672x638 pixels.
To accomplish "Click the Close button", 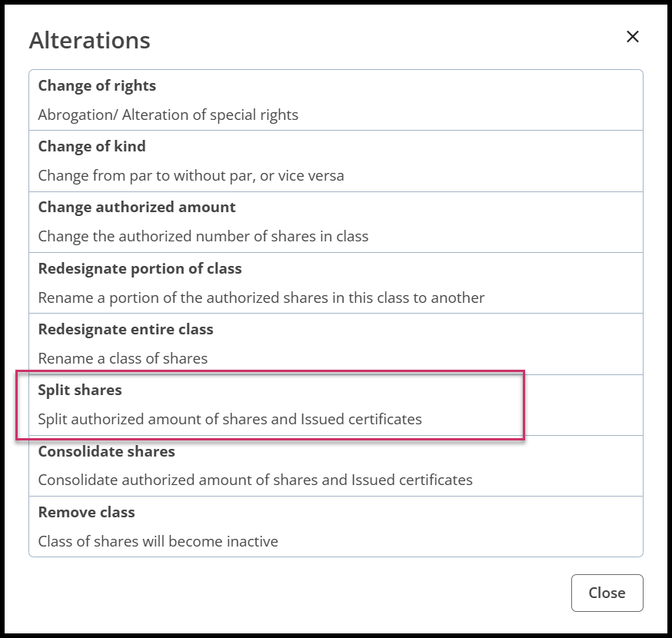I will (x=607, y=593).
